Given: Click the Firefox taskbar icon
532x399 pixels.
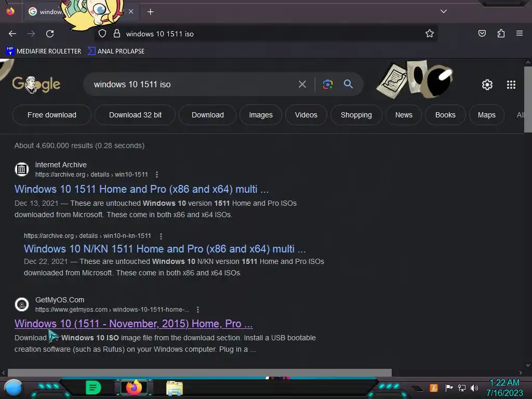Looking at the screenshot, I should (x=134, y=388).
